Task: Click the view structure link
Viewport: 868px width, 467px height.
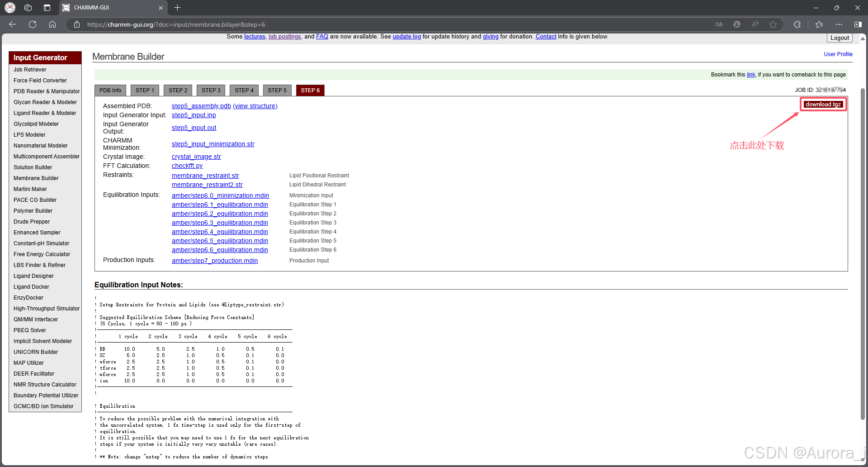Action: click(255, 106)
